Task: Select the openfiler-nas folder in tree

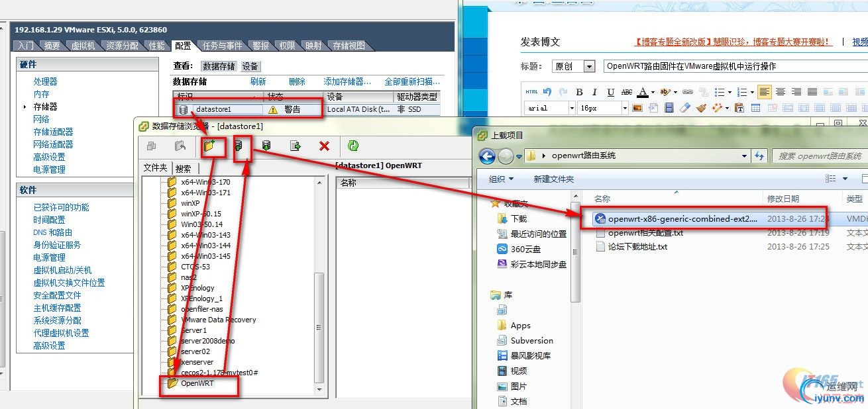Action: pos(203,309)
